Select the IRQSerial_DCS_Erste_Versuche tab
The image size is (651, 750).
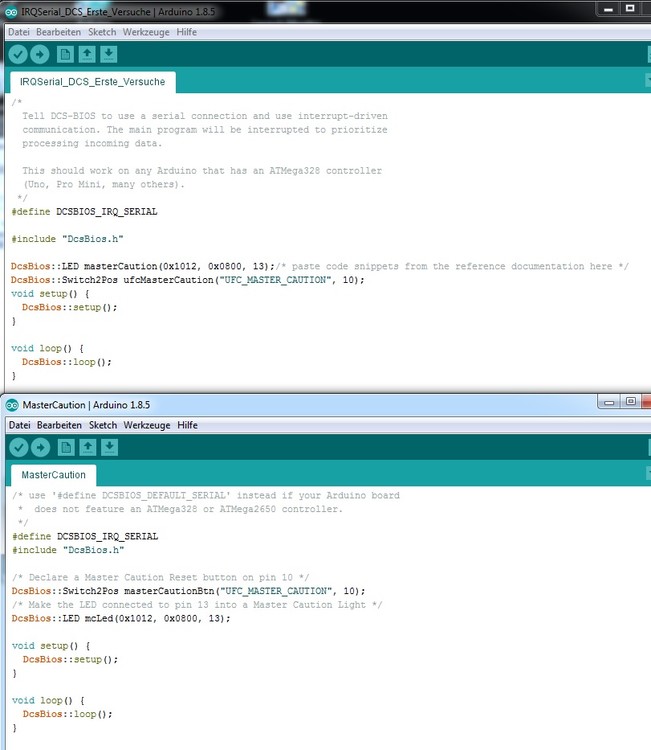point(92,82)
